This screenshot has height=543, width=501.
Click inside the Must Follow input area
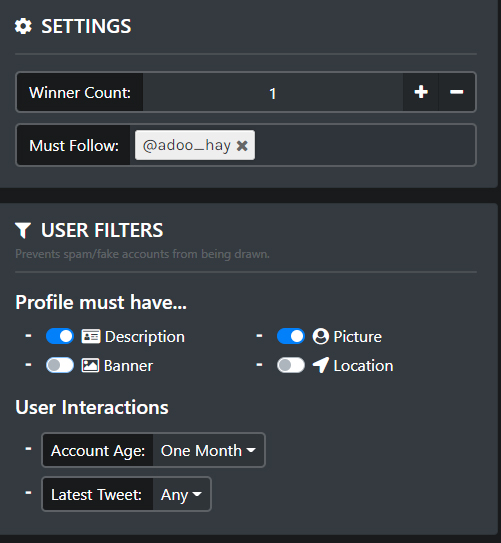(x=365, y=145)
